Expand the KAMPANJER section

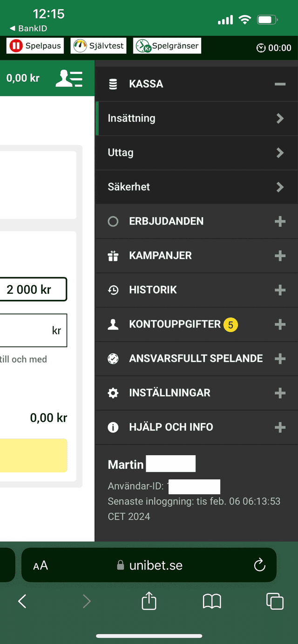(280, 256)
